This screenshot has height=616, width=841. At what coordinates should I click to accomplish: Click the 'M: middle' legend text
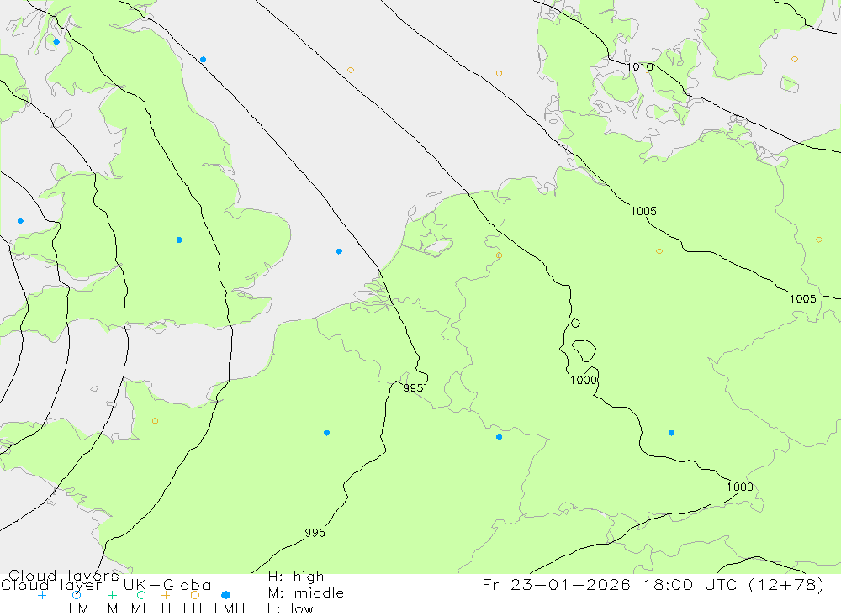click(306, 593)
